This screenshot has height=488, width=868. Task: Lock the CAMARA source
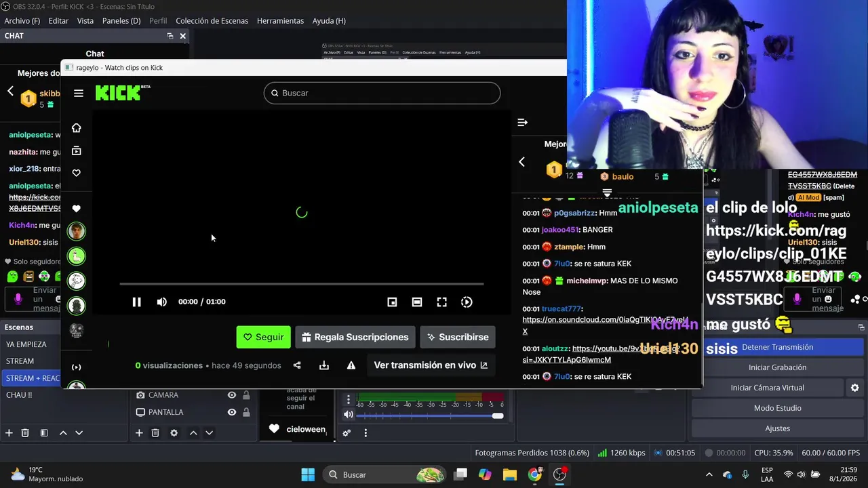(x=246, y=395)
